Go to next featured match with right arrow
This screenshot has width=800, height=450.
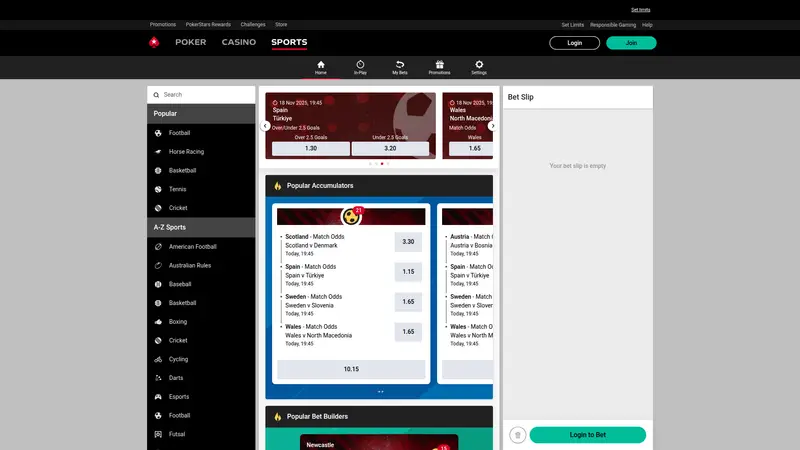[492, 126]
